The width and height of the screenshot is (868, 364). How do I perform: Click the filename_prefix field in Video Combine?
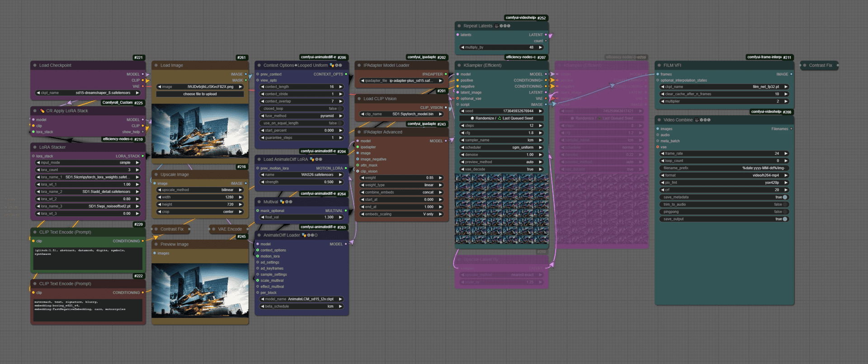coord(724,168)
